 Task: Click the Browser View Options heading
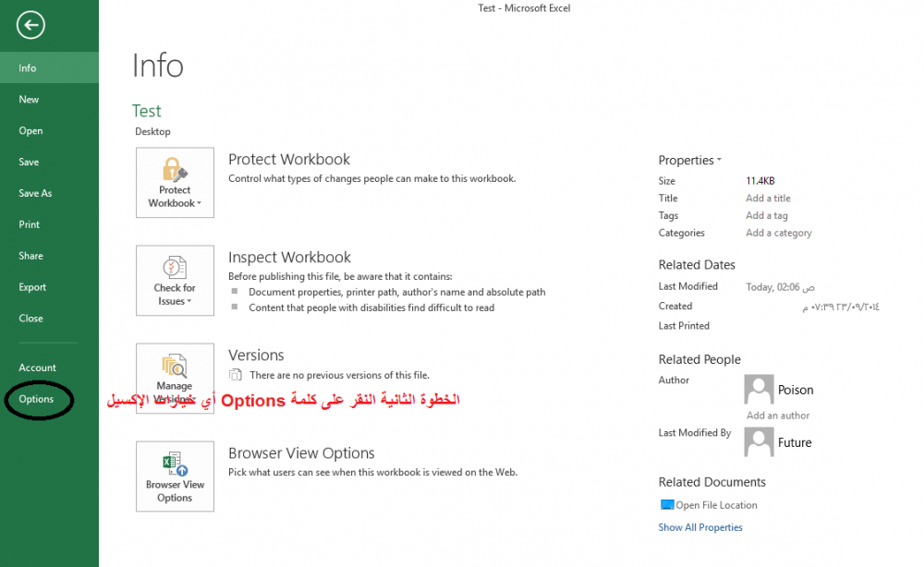coord(301,452)
